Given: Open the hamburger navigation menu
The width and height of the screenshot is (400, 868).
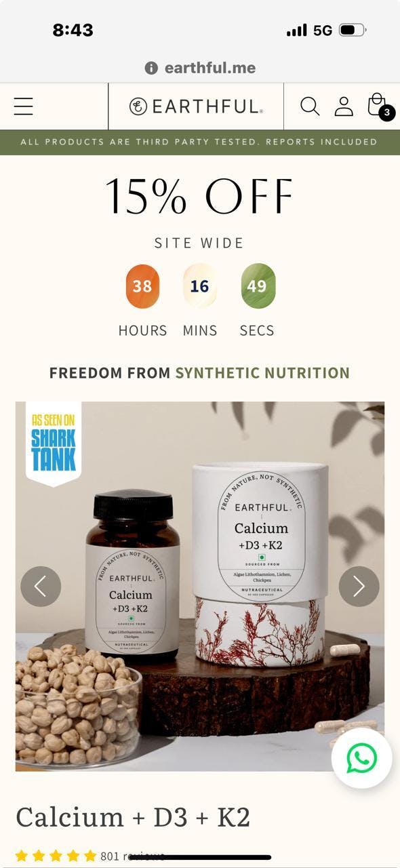Looking at the screenshot, I should coord(23,106).
